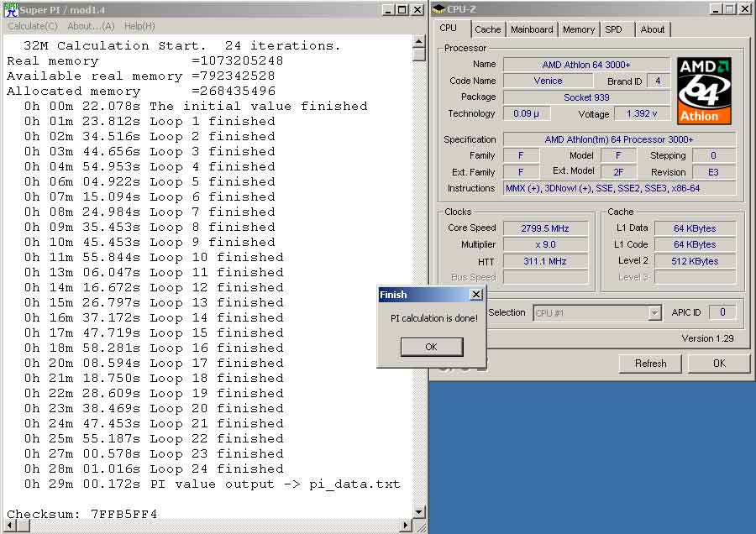Click the L1 Data value 64 KBytes
The image size is (756, 534).
695,228
